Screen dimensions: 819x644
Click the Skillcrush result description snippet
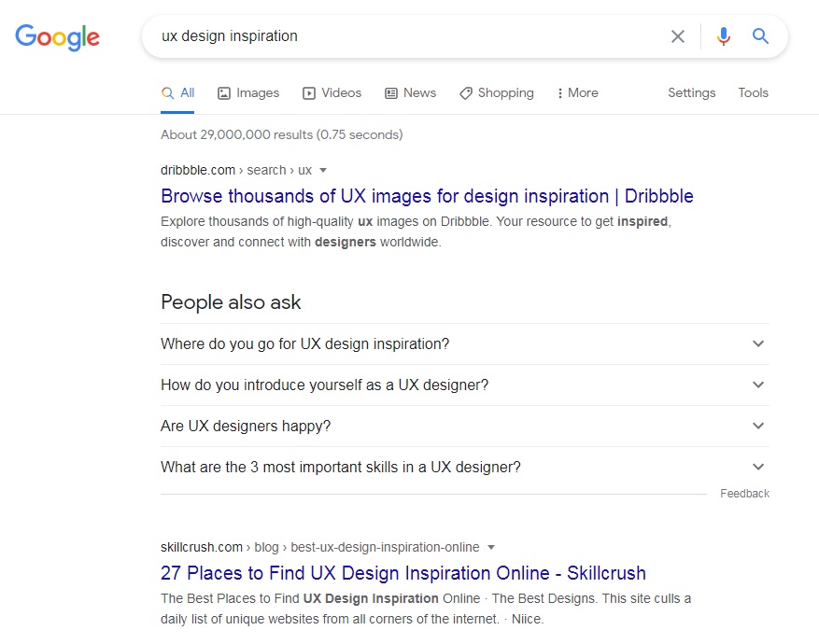pos(426,609)
